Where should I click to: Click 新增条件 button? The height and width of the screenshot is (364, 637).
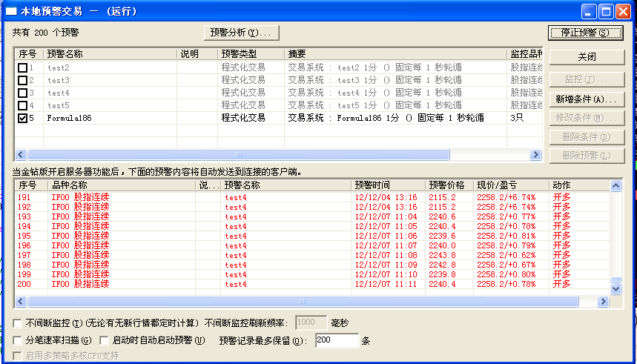[x=586, y=99]
